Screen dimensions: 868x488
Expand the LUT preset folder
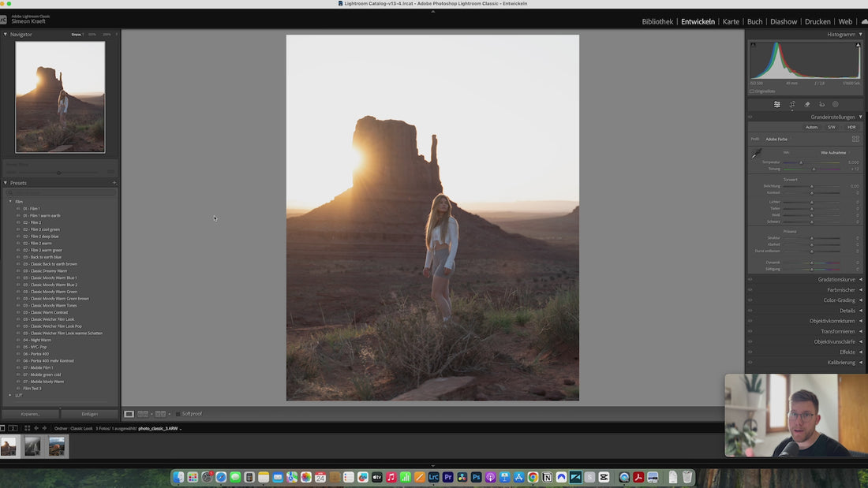(x=10, y=395)
